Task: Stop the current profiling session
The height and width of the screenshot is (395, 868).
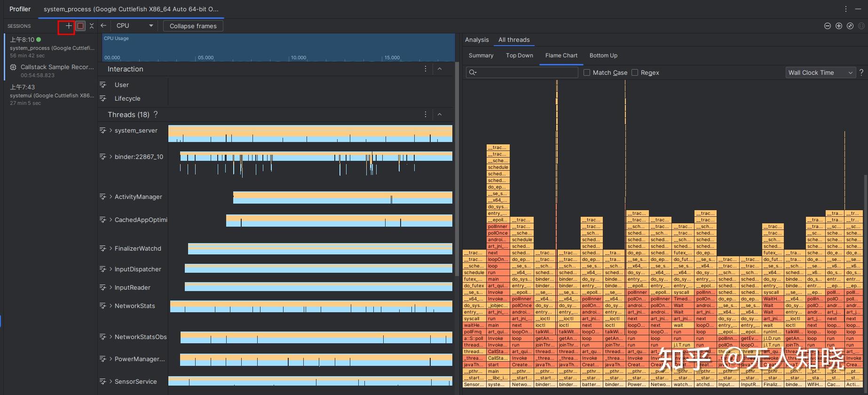Action: coord(80,26)
